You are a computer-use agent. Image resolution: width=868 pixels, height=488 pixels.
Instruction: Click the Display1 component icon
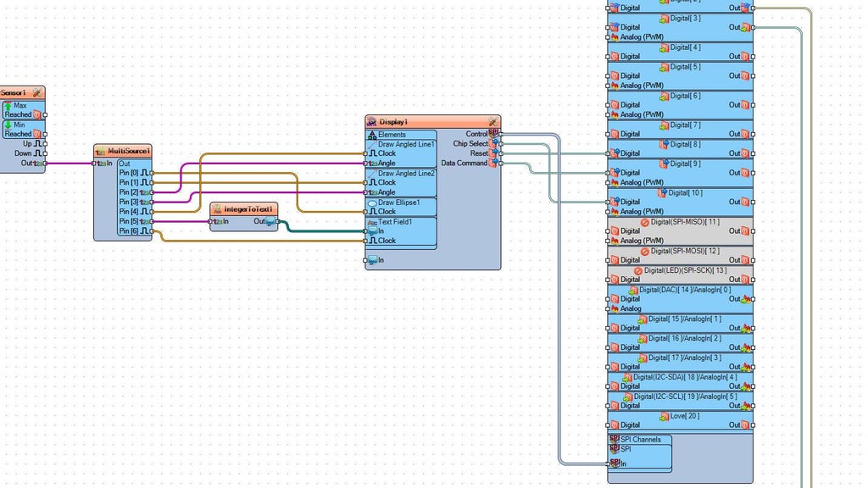[372, 122]
